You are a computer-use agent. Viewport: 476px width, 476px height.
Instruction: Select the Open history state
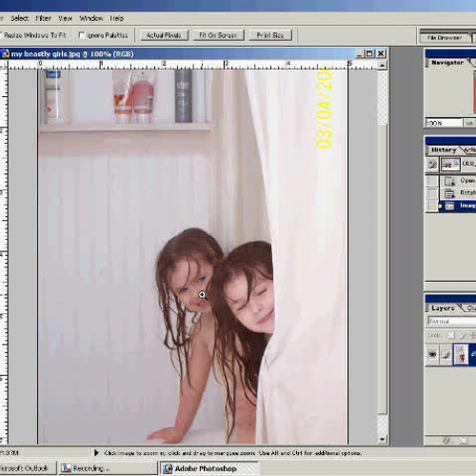458,181
